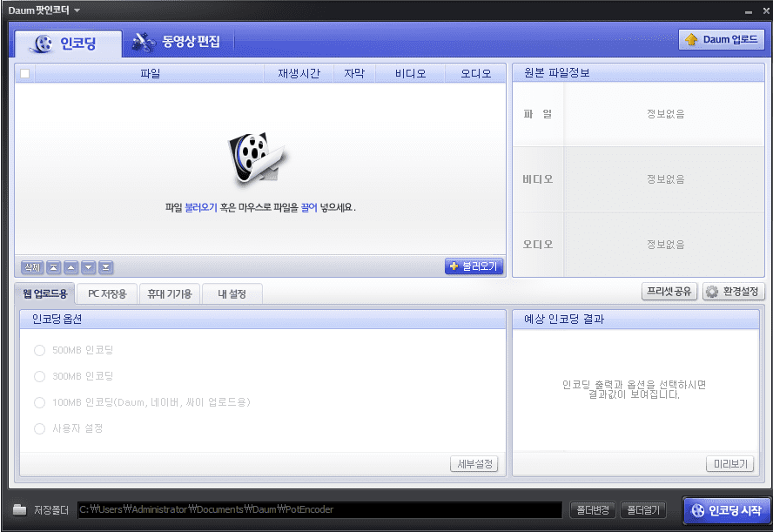Select the 휴대 기기용 tab
The image size is (773, 532).
pos(170,293)
